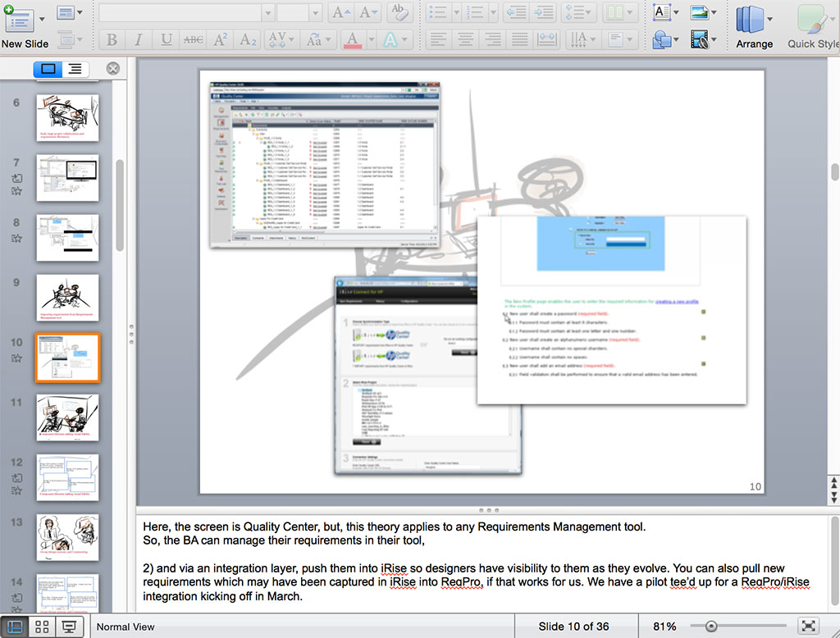Expand the slide layout dropdown

click(80, 12)
